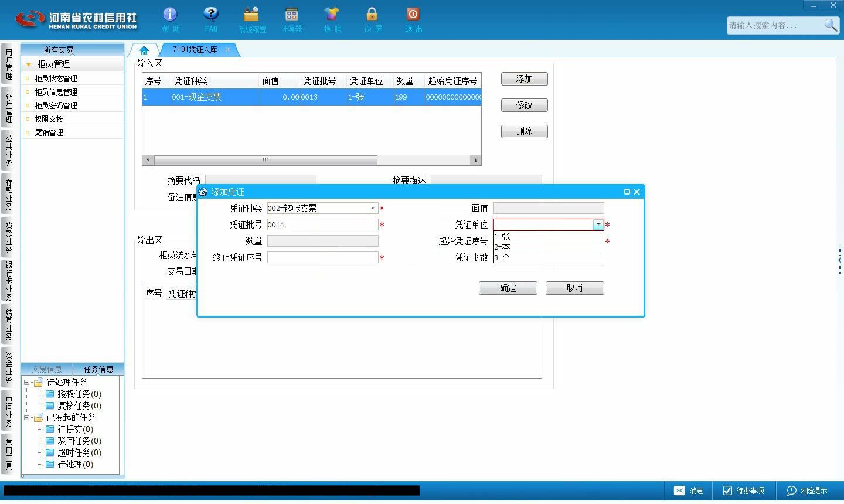Open the 客户管理 side tab
Viewport: 844px width, 504px height.
point(9,107)
